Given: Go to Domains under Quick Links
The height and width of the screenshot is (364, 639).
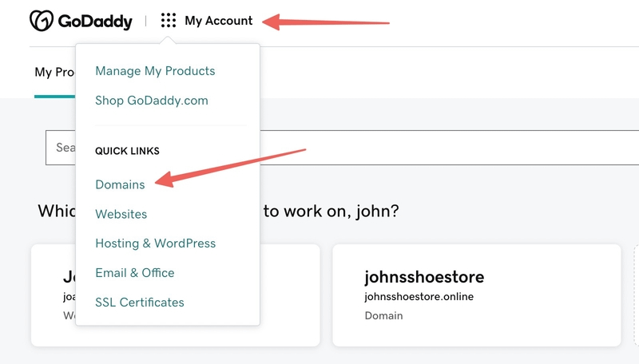Looking at the screenshot, I should point(120,184).
